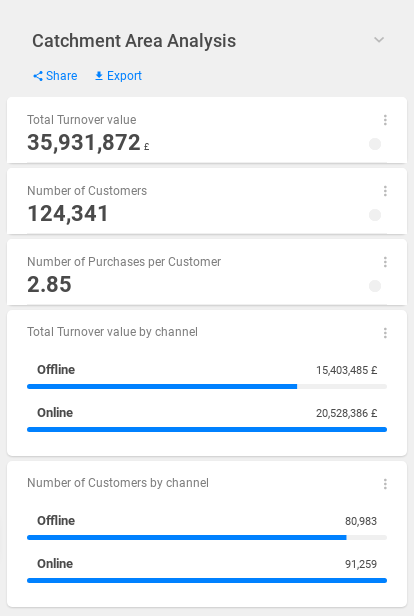The image size is (414, 616).
Task: Open Total Turnover value options menu
Action: click(x=385, y=120)
